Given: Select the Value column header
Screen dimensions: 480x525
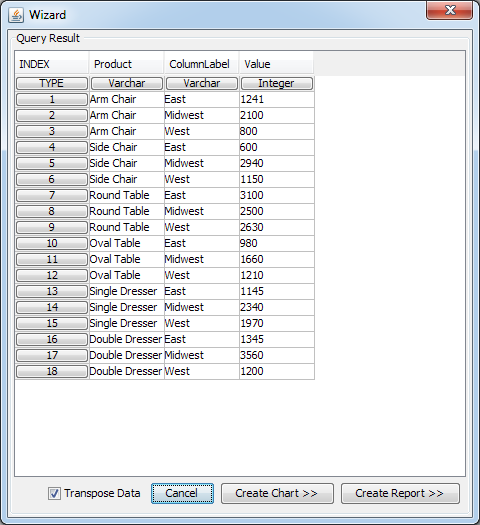Looking at the screenshot, I should 276,64.
